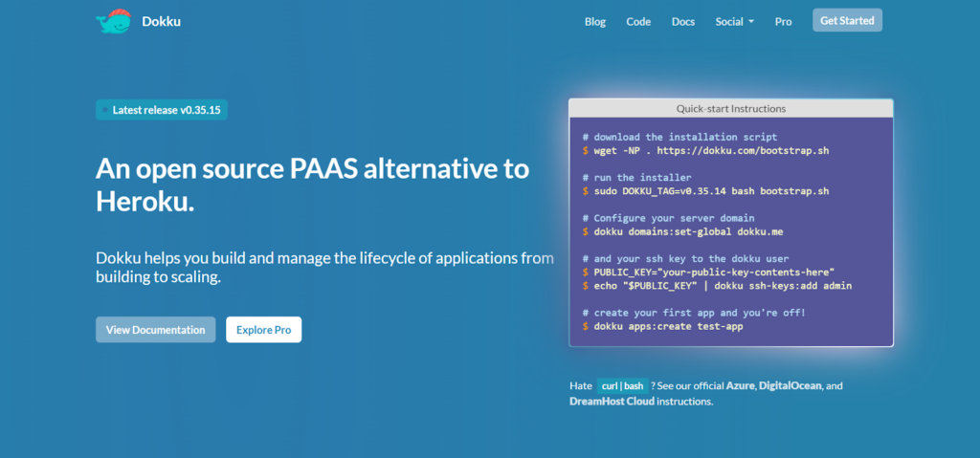Click the Get Started button

[847, 20]
